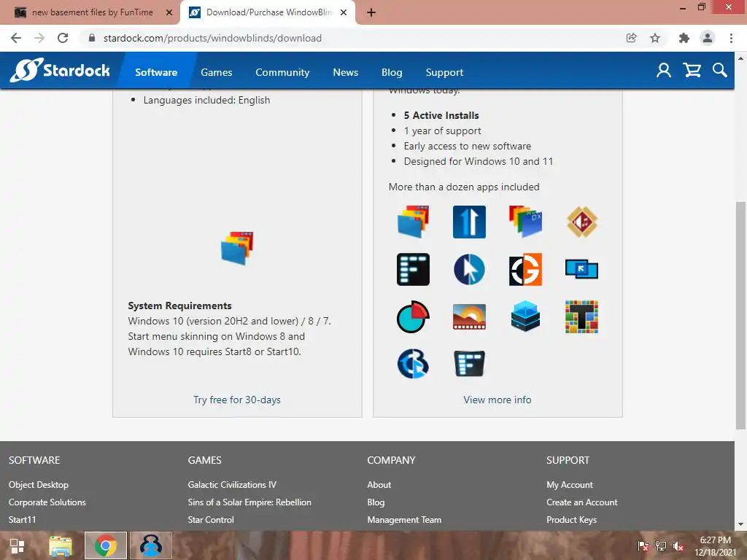Image resolution: width=747 pixels, height=560 pixels.
Task: Open the Support nav menu
Action: (x=444, y=72)
